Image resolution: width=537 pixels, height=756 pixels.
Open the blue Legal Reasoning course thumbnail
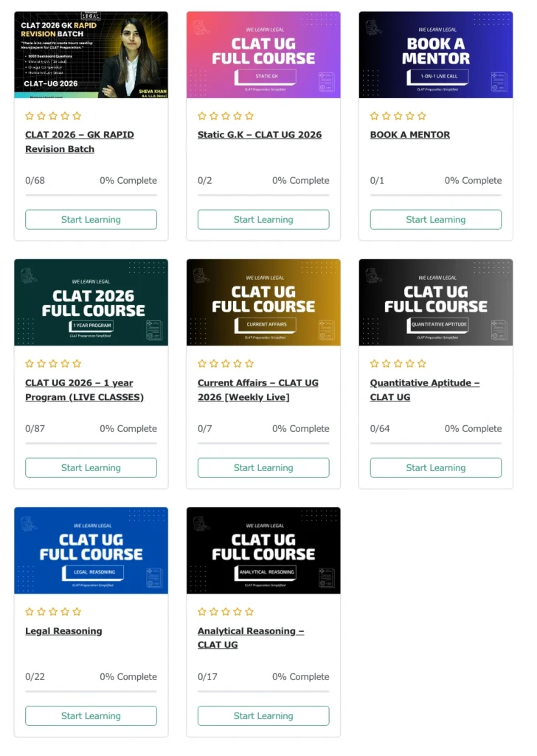[91, 551]
